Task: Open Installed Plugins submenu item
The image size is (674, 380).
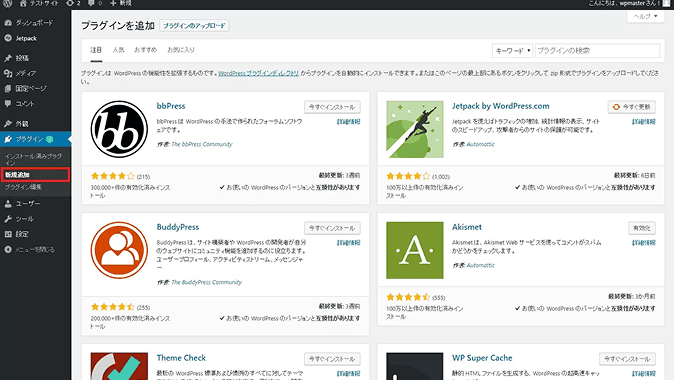Action: (x=33, y=159)
